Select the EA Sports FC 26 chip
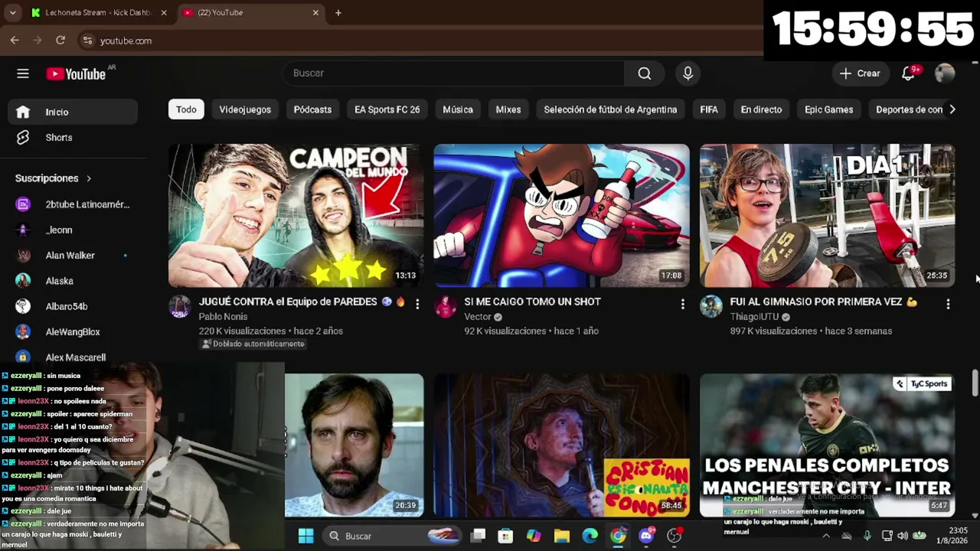The height and width of the screenshot is (551, 980). (387, 109)
